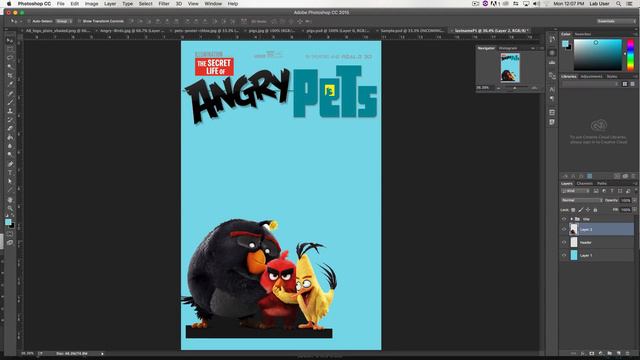Select the Crop tool
640x360 pixels.
click(10, 76)
